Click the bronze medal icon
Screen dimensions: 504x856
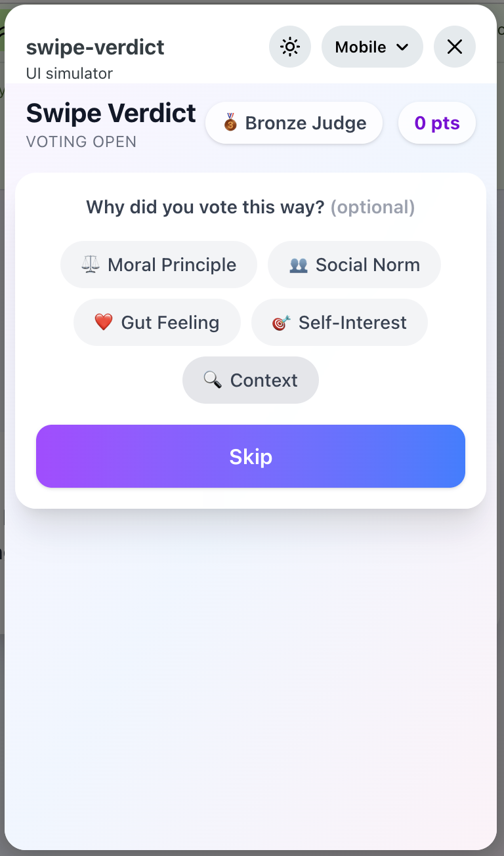tap(230, 123)
